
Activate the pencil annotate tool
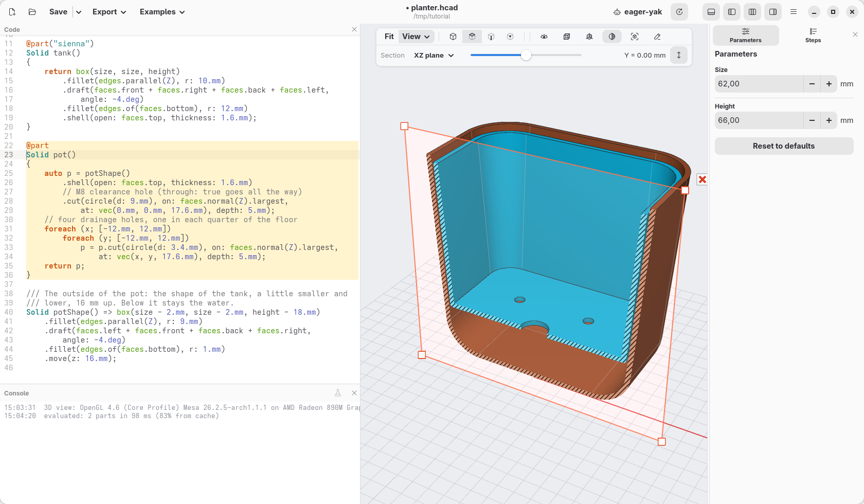pos(657,37)
